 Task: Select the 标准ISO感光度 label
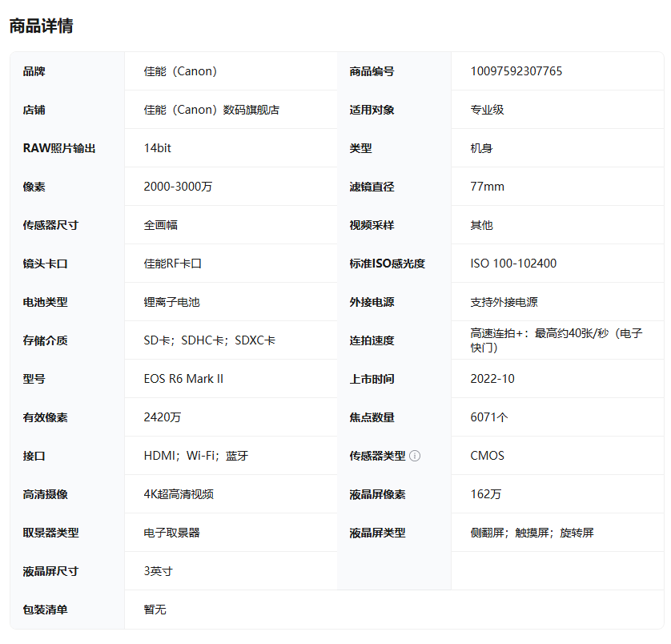tap(388, 264)
